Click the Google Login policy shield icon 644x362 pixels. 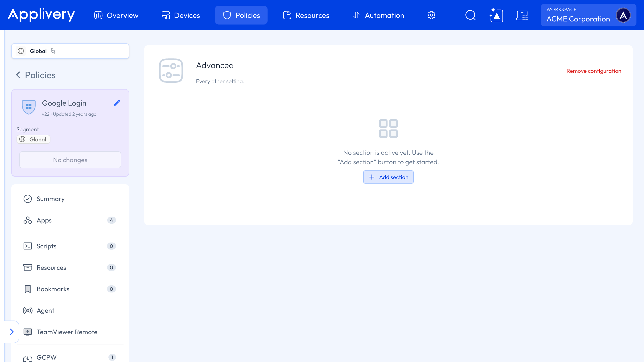point(29,107)
